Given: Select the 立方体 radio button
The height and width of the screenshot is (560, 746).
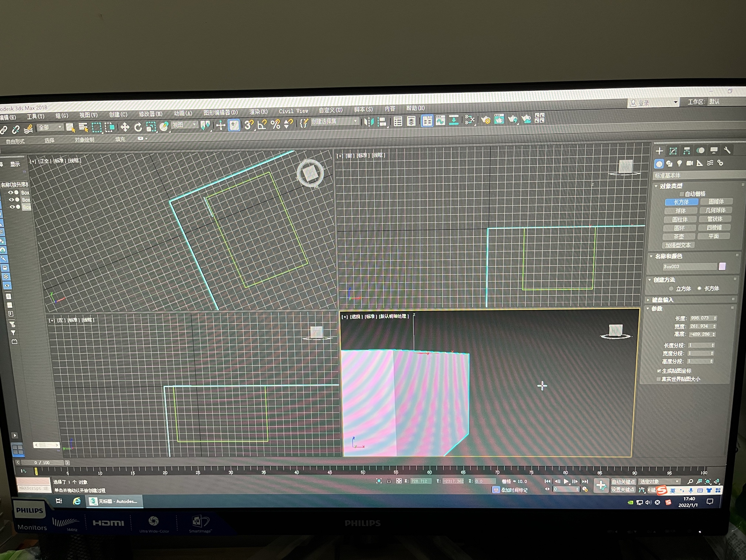Looking at the screenshot, I should coord(671,289).
